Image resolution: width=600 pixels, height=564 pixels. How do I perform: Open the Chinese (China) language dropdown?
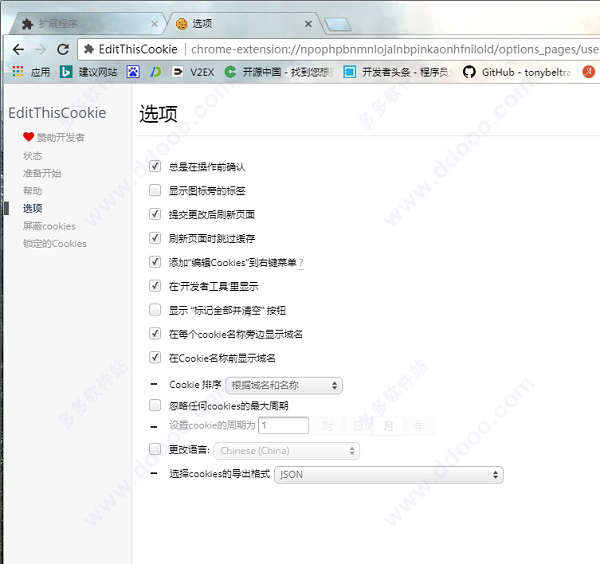click(287, 451)
